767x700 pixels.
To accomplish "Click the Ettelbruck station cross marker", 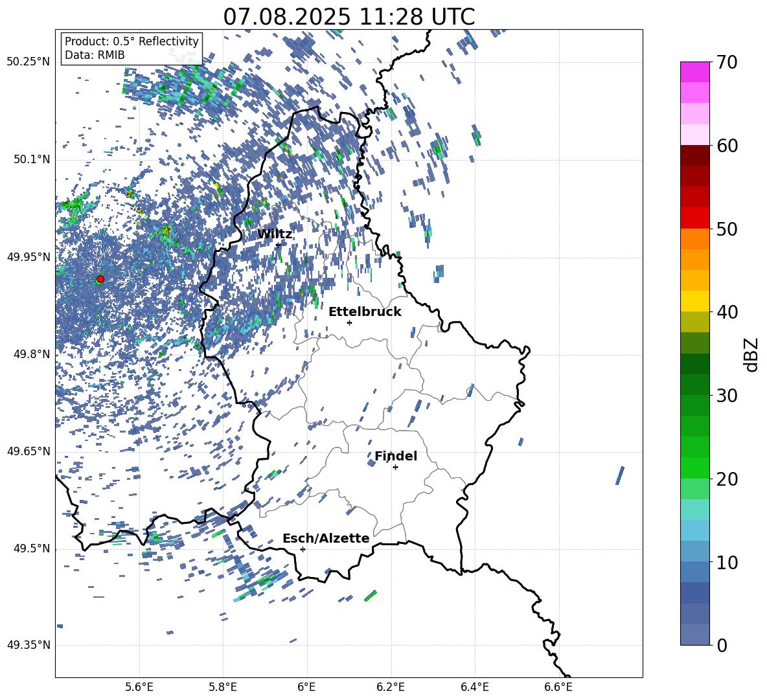I will (349, 322).
